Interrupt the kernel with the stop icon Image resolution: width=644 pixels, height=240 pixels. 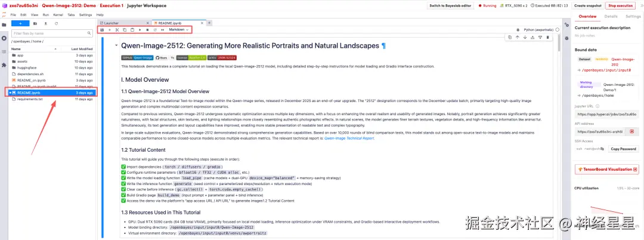tap(147, 30)
